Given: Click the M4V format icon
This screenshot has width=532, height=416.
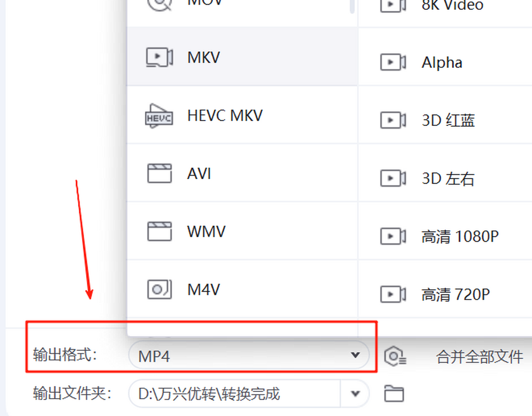Looking at the screenshot, I should click(x=159, y=290).
